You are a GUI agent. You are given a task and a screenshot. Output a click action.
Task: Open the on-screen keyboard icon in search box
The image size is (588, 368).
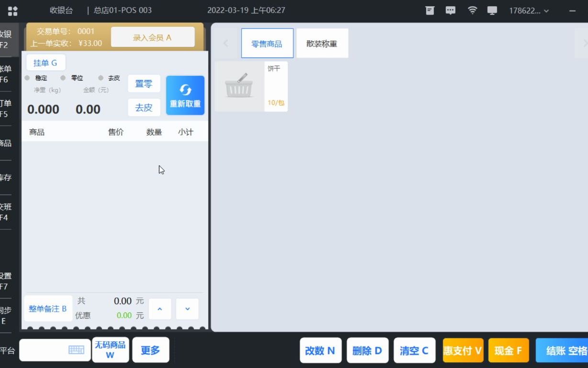tap(77, 350)
